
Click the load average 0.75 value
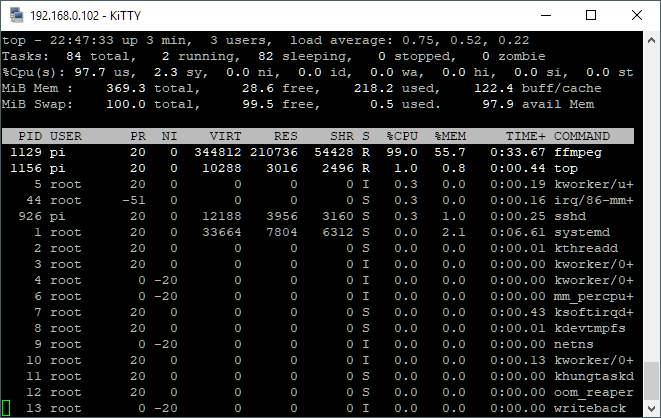click(x=418, y=40)
